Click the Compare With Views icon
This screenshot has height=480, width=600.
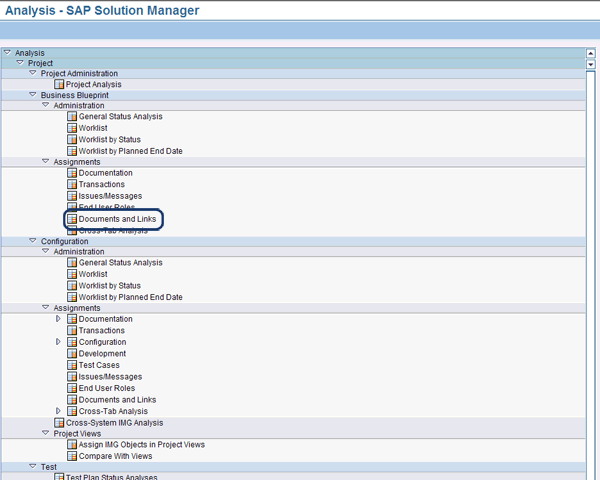pos(72,457)
